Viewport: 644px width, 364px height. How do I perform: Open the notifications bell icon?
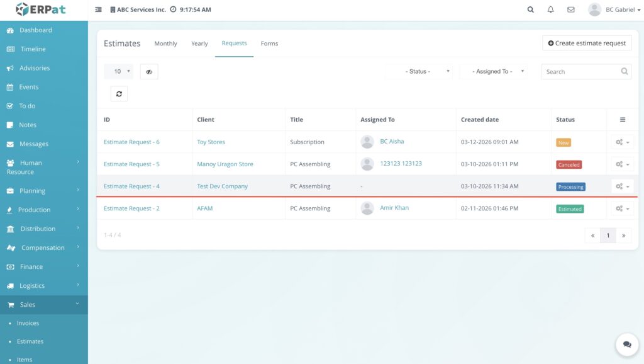click(551, 10)
